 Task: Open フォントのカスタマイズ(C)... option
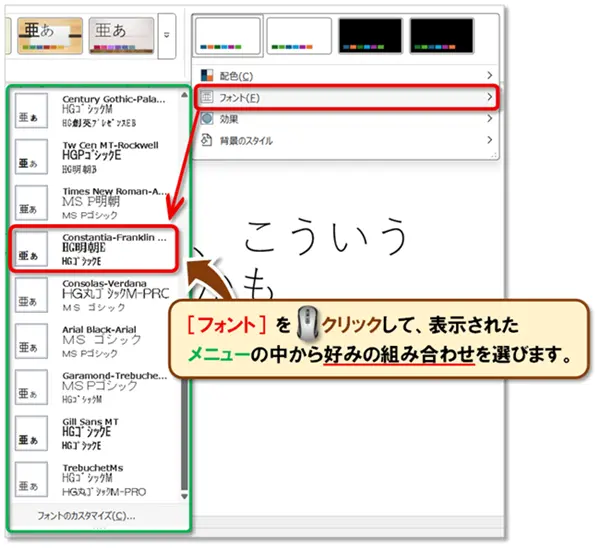(x=86, y=515)
